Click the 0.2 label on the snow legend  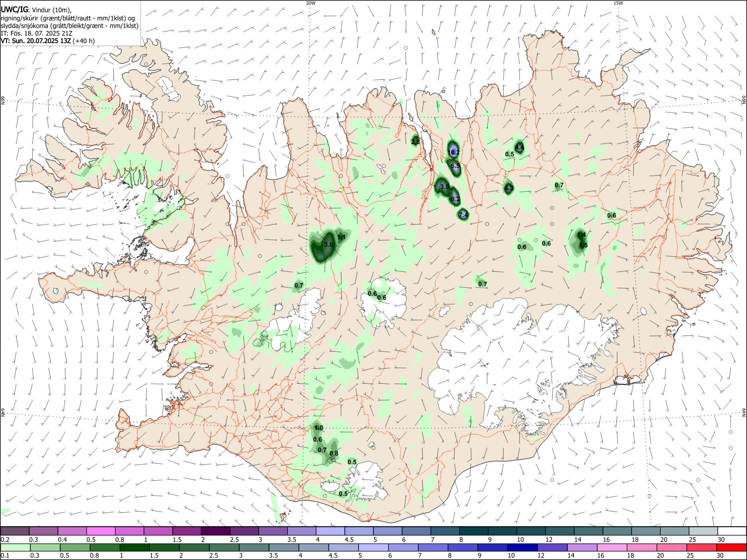[5, 540]
